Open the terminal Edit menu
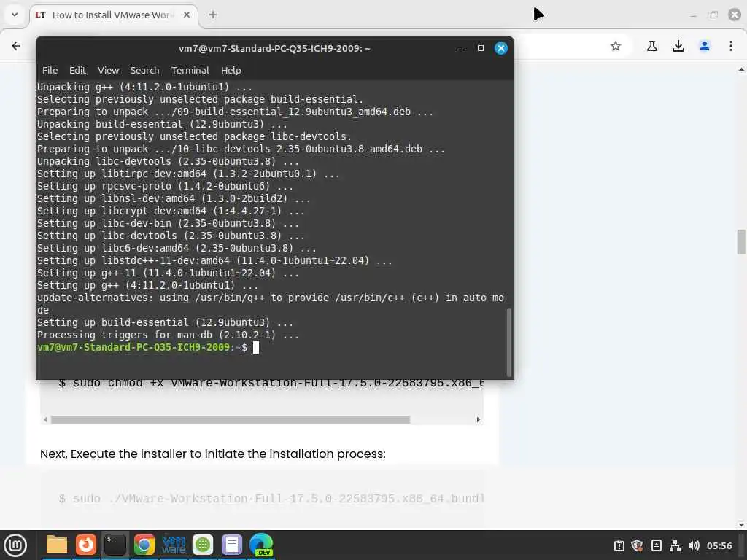Screen dimensions: 747x560 77,71
